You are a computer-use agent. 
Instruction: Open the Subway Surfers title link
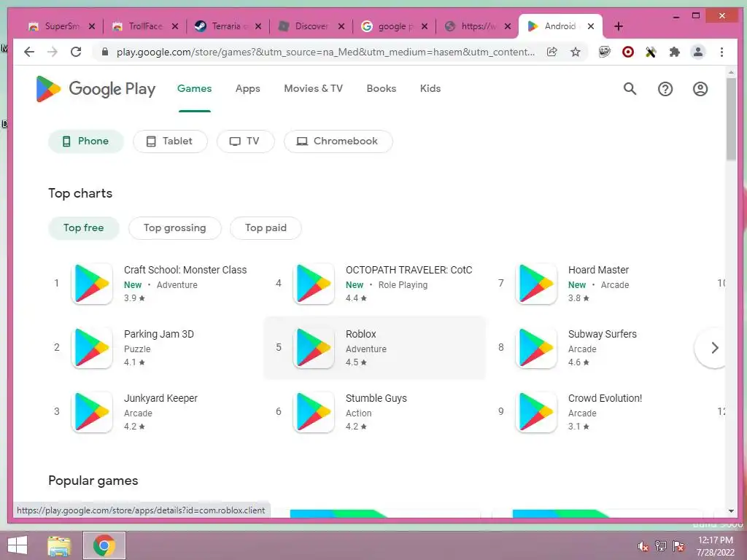pos(602,334)
